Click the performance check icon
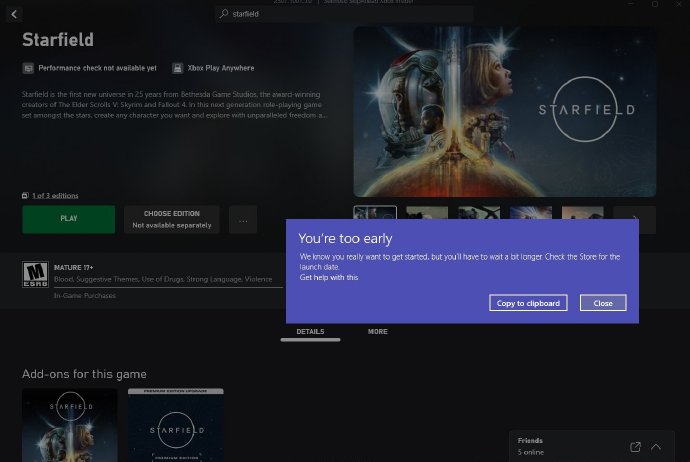The height and width of the screenshot is (462, 690). click(28, 68)
